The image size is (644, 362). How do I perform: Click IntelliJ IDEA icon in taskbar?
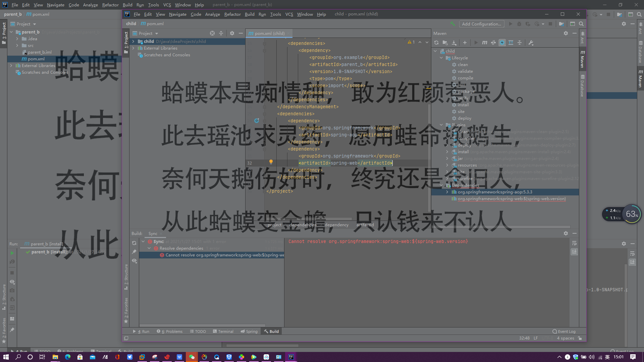(291, 357)
